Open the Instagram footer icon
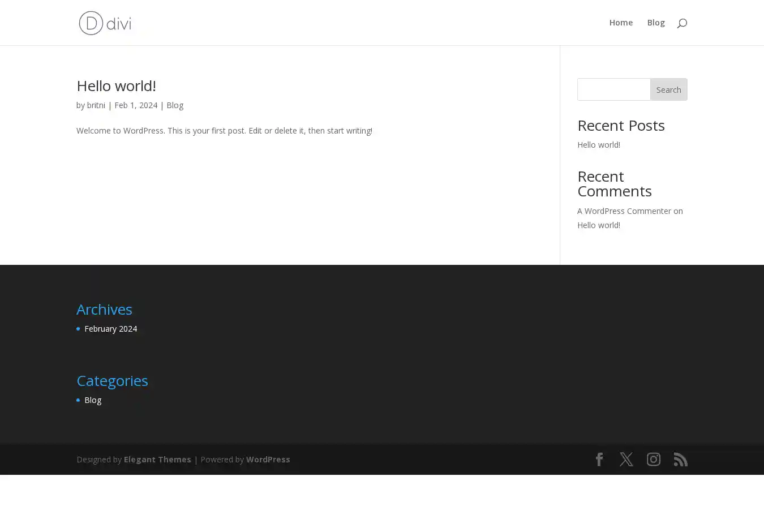Viewport: 764px width, 532px height. click(654, 459)
